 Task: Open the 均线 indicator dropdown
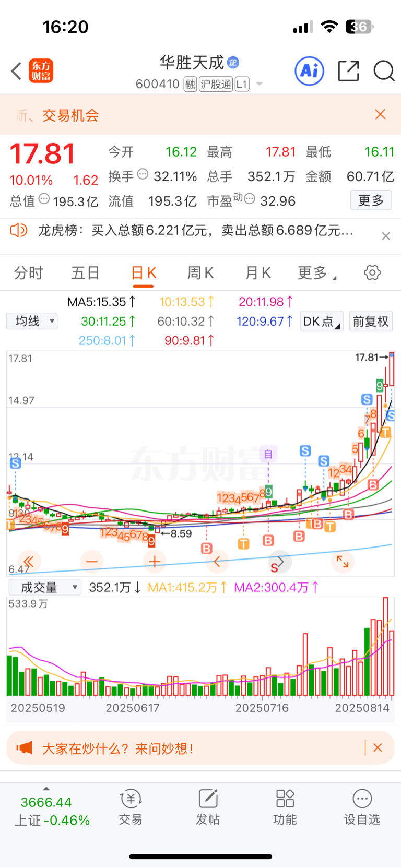pyautogui.click(x=32, y=321)
